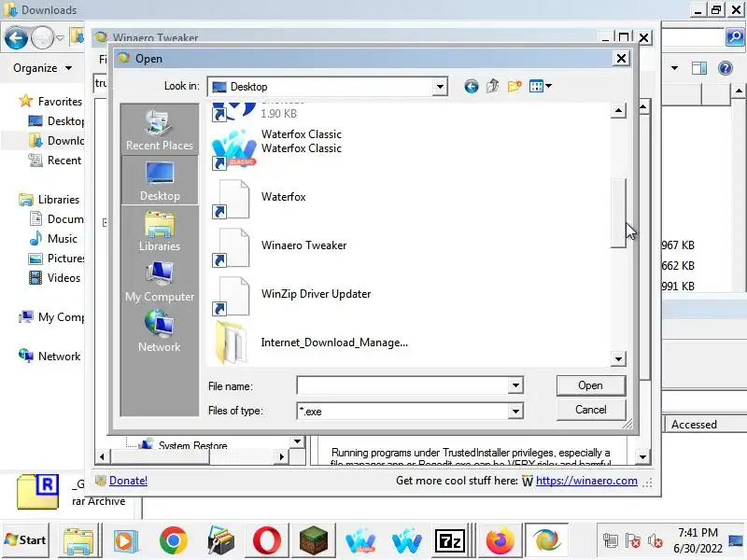Image resolution: width=747 pixels, height=560 pixels.
Task: Select the rar Archive file icon
Action: [37, 492]
